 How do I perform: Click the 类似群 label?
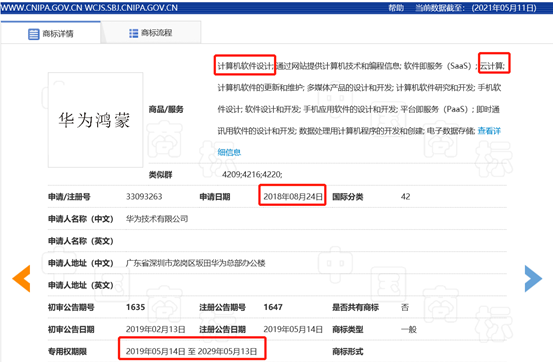click(160, 175)
